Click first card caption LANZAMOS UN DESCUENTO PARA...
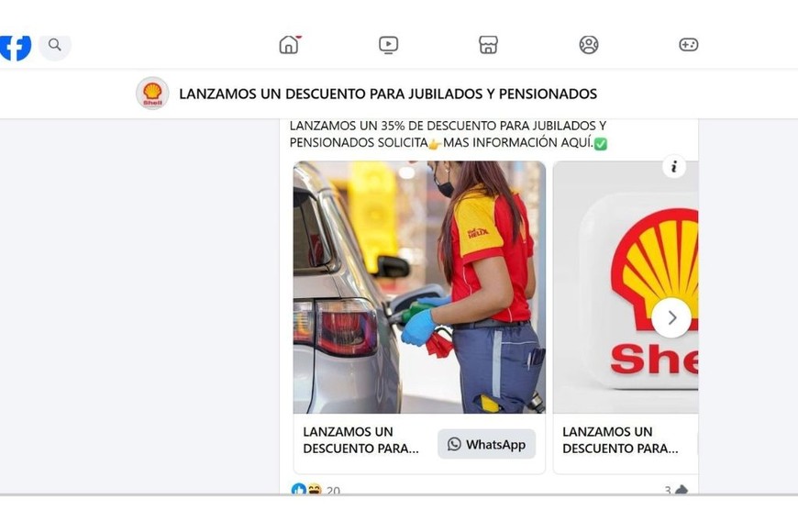Screen dimensions: 798x532 (360, 440)
